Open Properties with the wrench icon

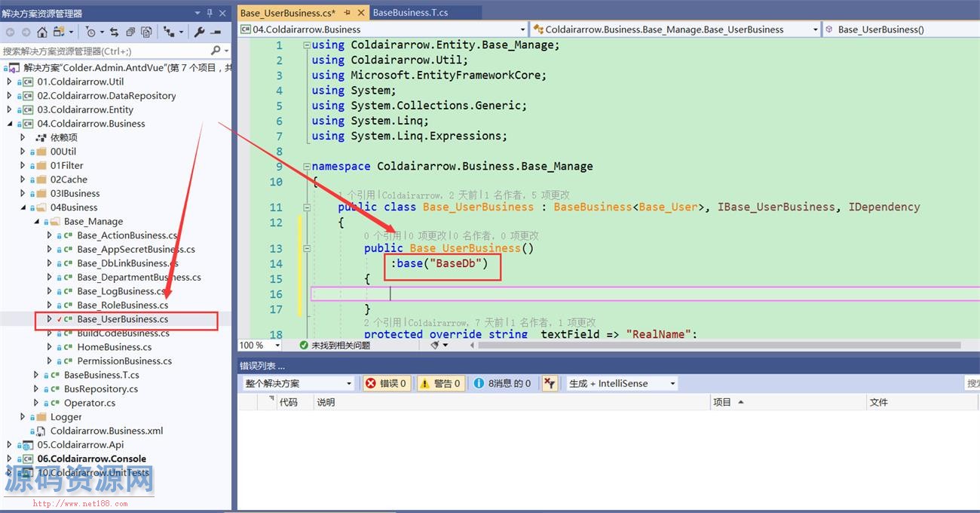click(x=199, y=32)
